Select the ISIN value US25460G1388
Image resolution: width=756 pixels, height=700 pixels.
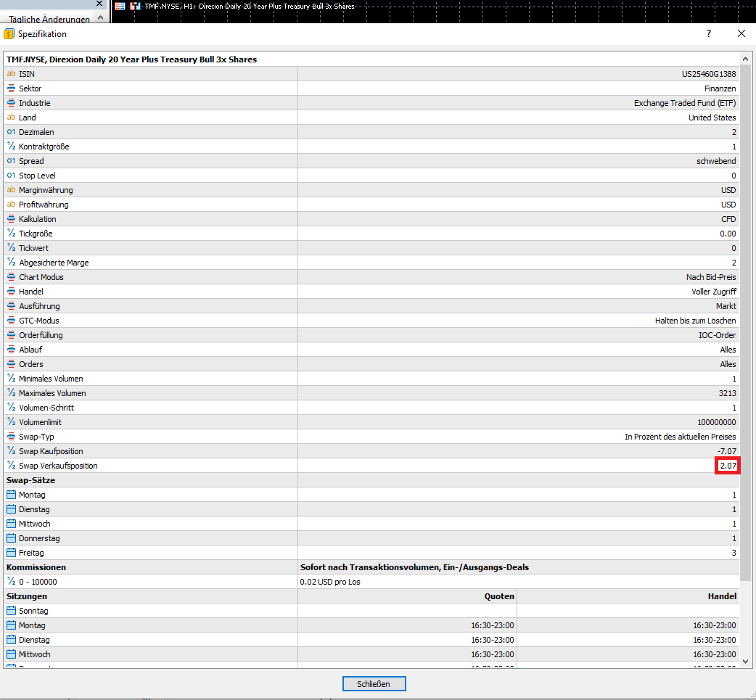(709, 74)
